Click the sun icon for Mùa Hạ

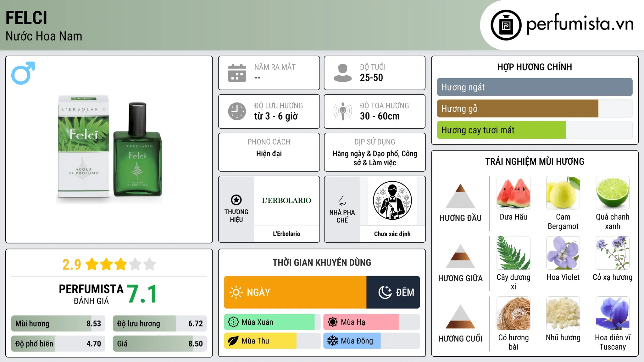click(x=333, y=322)
